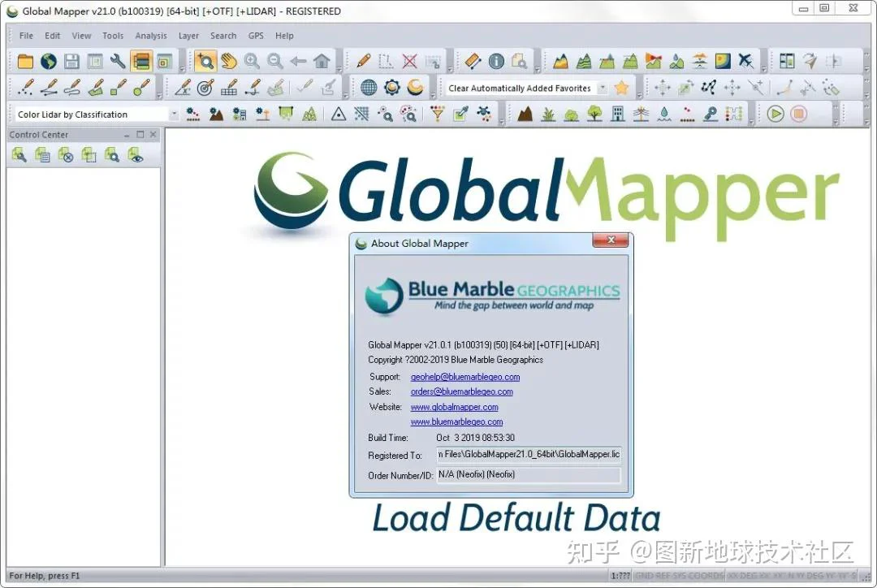Image resolution: width=877 pixels, height=588 pixels.
Task: Select the Pan hand tool
Action: coord(229,61)
